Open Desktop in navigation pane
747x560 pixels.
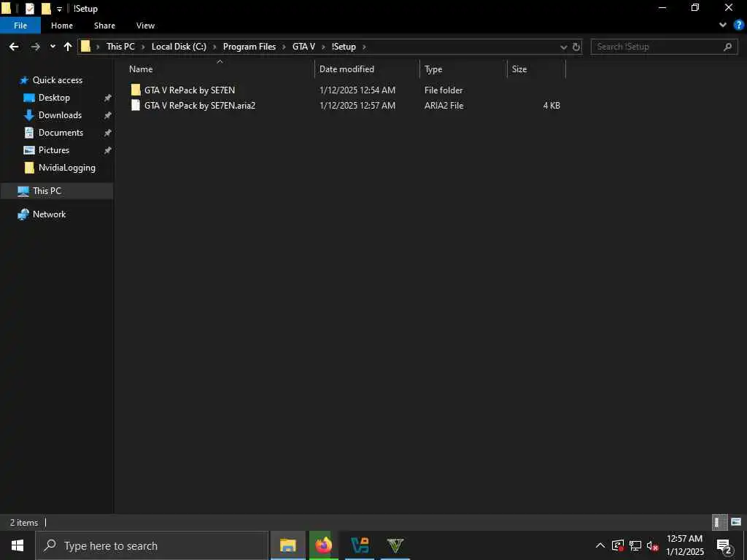point(54,98)
